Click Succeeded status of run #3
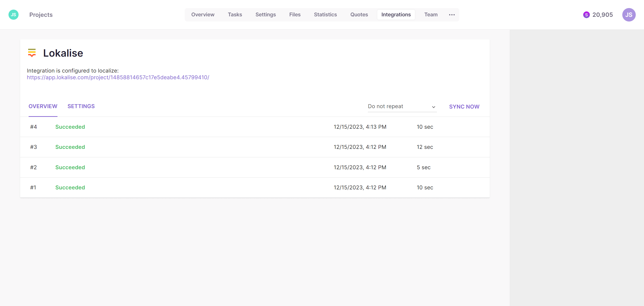Screen dimensions: 644x306 click(x=70, y=147)
